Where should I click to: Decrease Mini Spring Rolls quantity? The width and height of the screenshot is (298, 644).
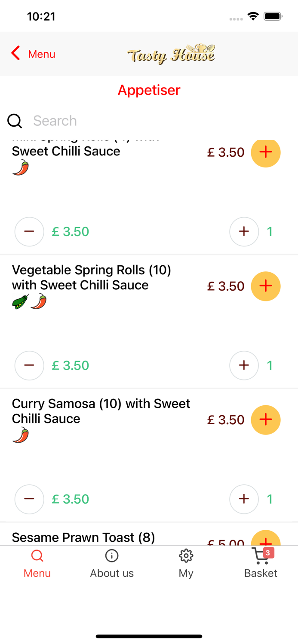pyautogui.click(x=29, y=231)
